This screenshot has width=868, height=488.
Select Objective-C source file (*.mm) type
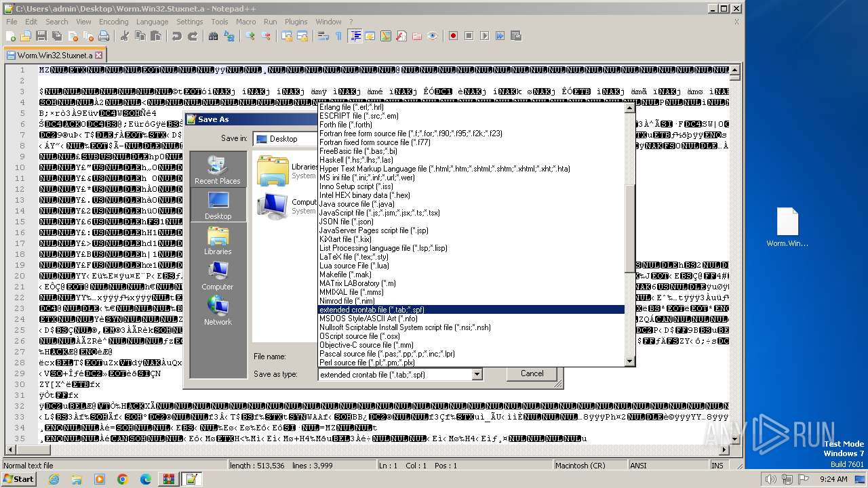(x=471, y=345)
